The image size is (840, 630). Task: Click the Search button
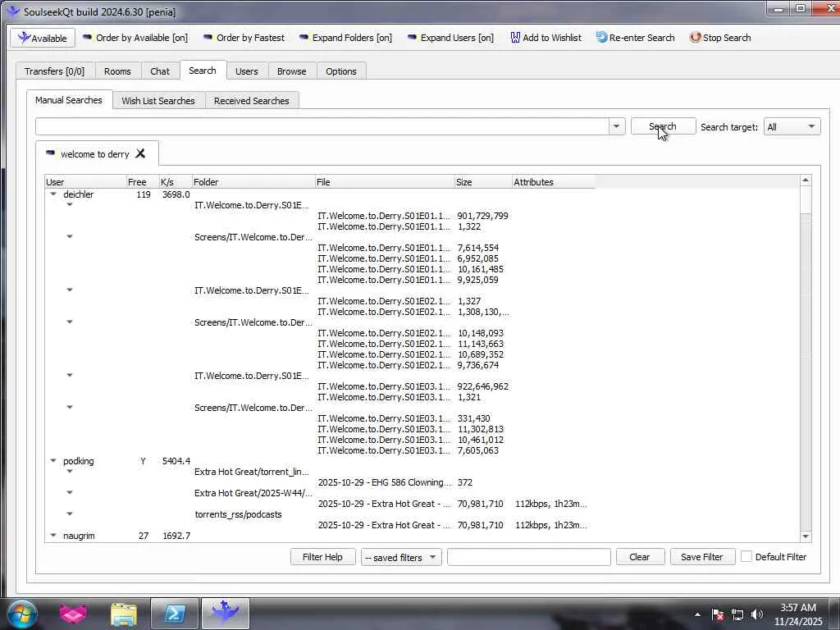[x=663, y=126]
